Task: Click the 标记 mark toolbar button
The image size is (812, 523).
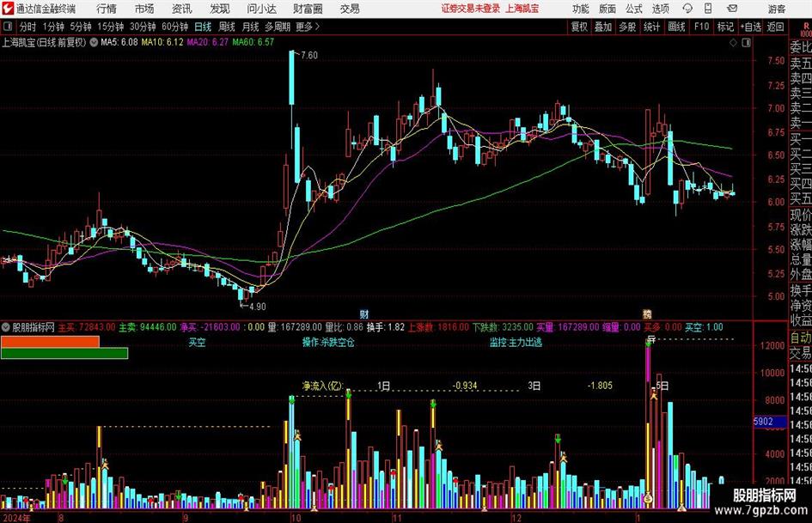Action: (725, 27)
